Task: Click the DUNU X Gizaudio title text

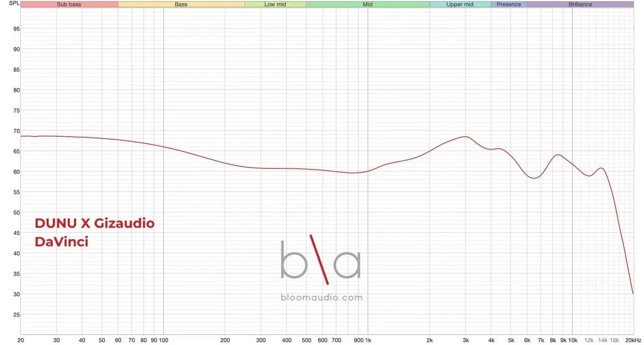Action: tap(94, 223)
